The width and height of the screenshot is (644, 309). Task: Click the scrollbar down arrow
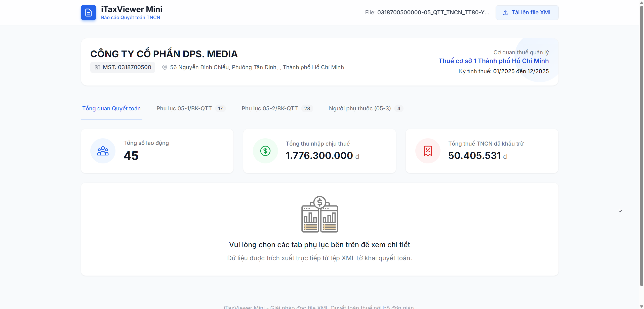point(641,306)
